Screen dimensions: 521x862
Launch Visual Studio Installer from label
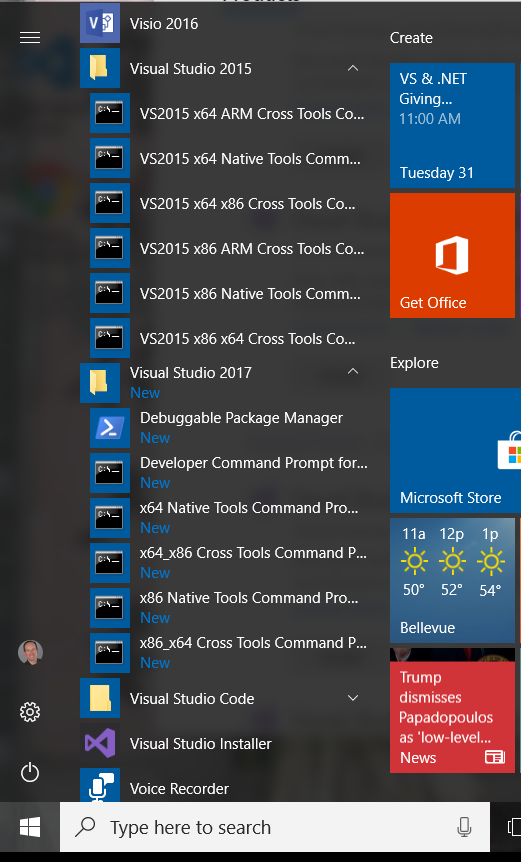(201, 743)
